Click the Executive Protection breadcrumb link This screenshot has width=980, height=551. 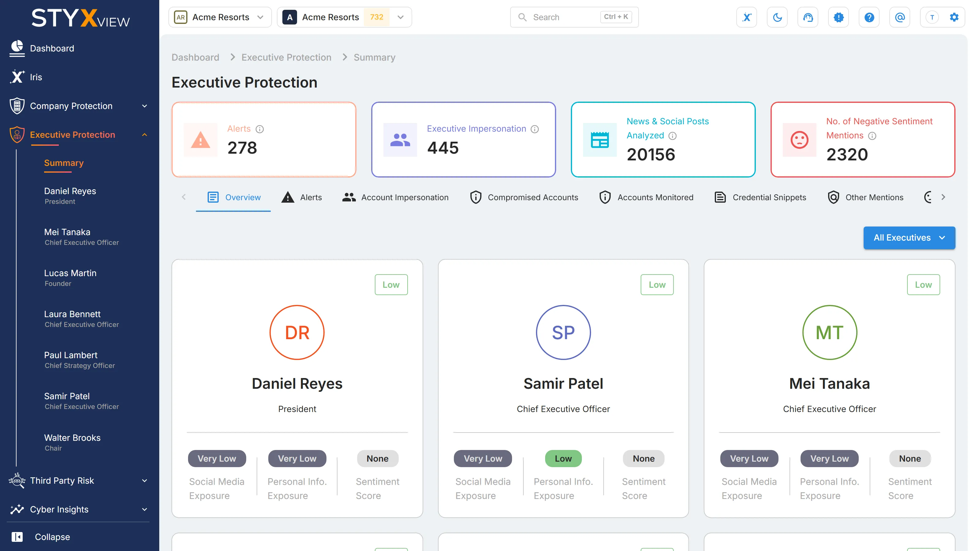click(286, 58)
